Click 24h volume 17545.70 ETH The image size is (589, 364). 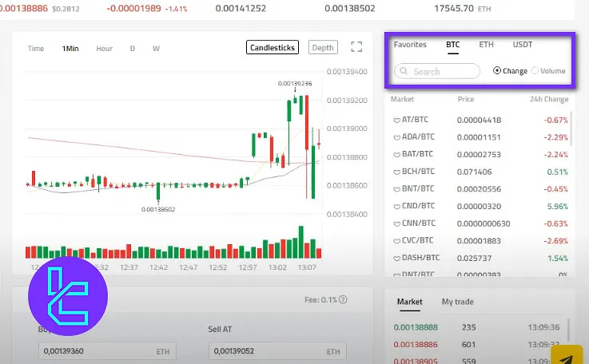point(463,8)
